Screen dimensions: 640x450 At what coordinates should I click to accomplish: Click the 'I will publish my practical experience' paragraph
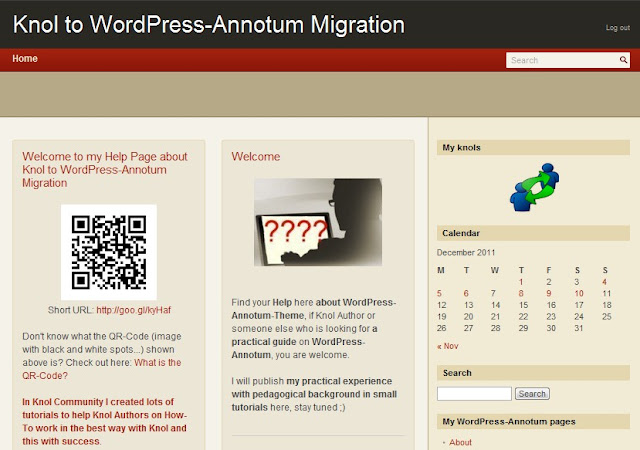pyautogui.click(x=314, y=394)
